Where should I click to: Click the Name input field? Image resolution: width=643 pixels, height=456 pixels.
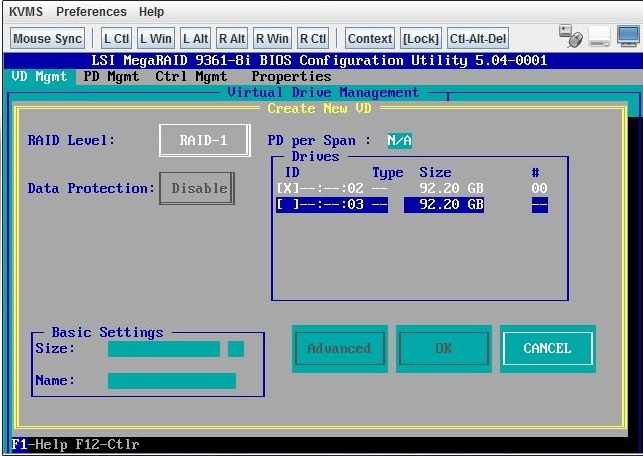coord(172,381)
